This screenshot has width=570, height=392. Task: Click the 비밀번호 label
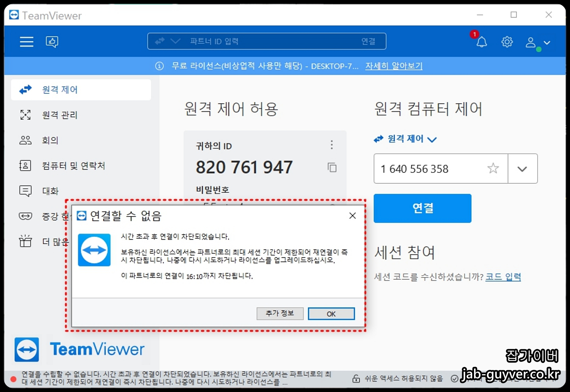[x=212, y=190]
